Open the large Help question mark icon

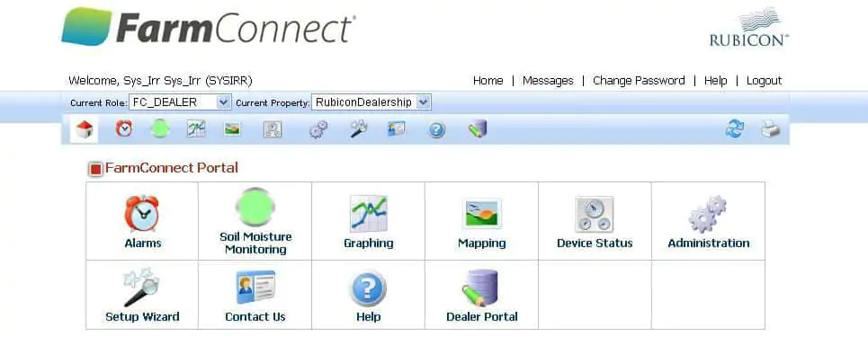click(368, 288)
